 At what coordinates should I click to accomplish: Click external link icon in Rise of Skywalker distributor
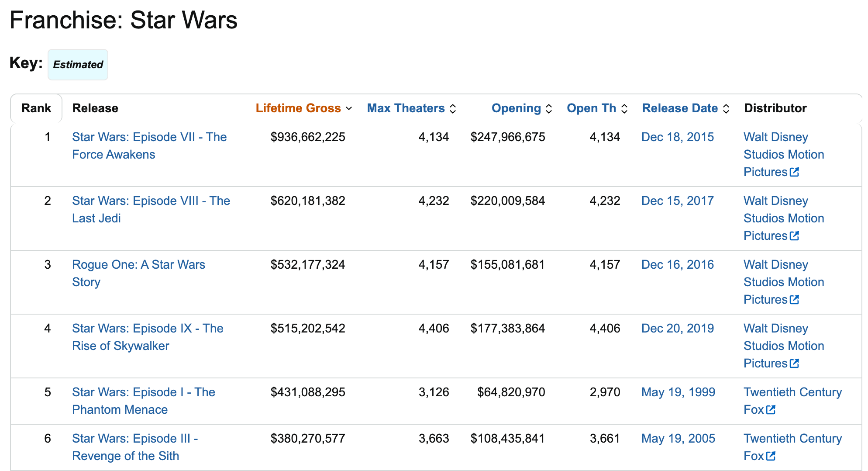[x=794, y=364]
